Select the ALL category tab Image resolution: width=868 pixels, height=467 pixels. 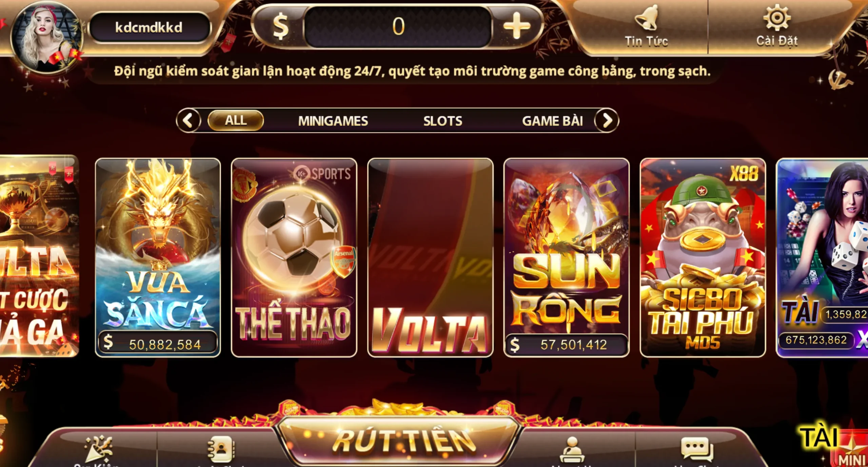click(x=236, y=120)
